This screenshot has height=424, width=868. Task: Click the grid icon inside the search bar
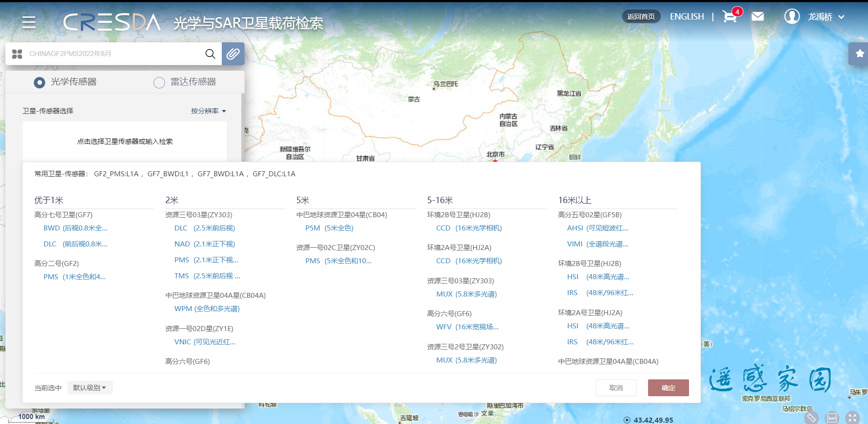click(17, 53)
